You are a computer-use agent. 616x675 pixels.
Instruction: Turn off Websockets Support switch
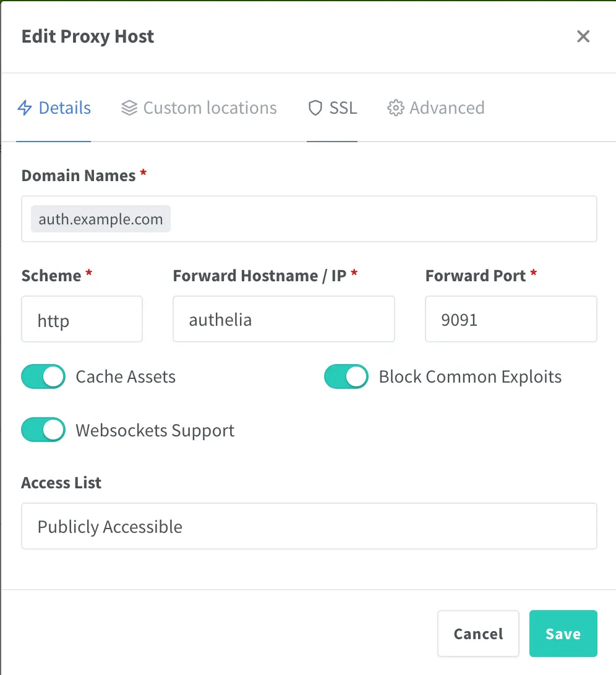[43, 430]
